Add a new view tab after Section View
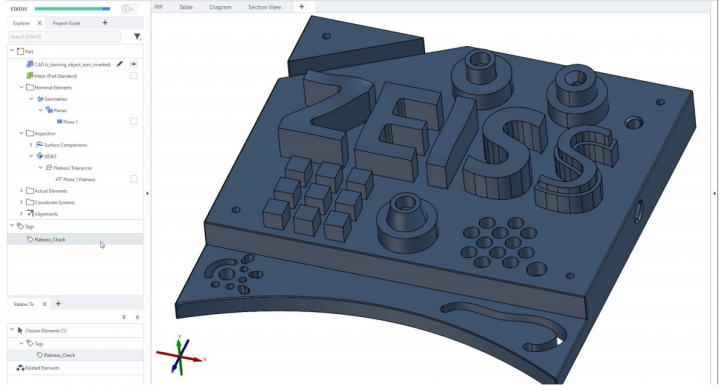Screen dimensions: 720x390 tap(302, 6)
